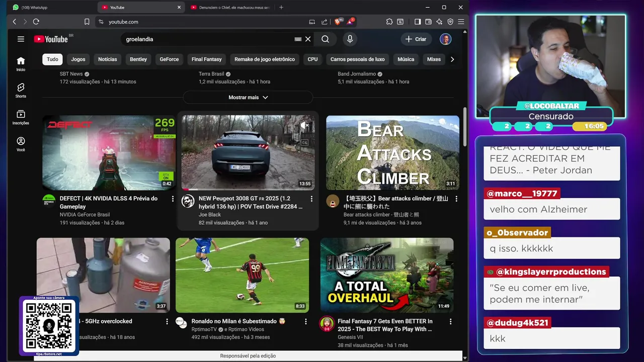644x362 pixels.
Task: Open Leo AI sparkle icon
Action: tap(439, 22)
